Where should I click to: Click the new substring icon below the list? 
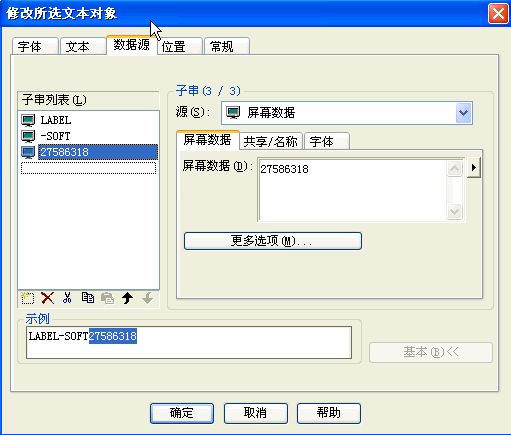click(28, 298)
